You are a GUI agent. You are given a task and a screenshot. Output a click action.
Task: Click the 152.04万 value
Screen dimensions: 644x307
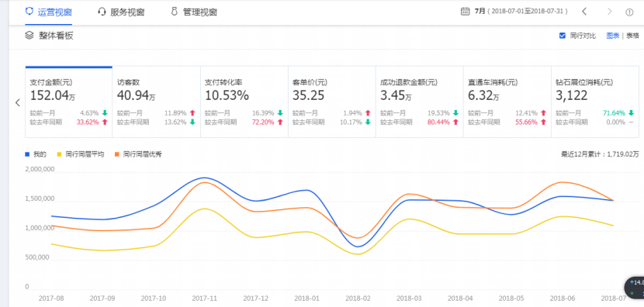[x=53, y=95]
